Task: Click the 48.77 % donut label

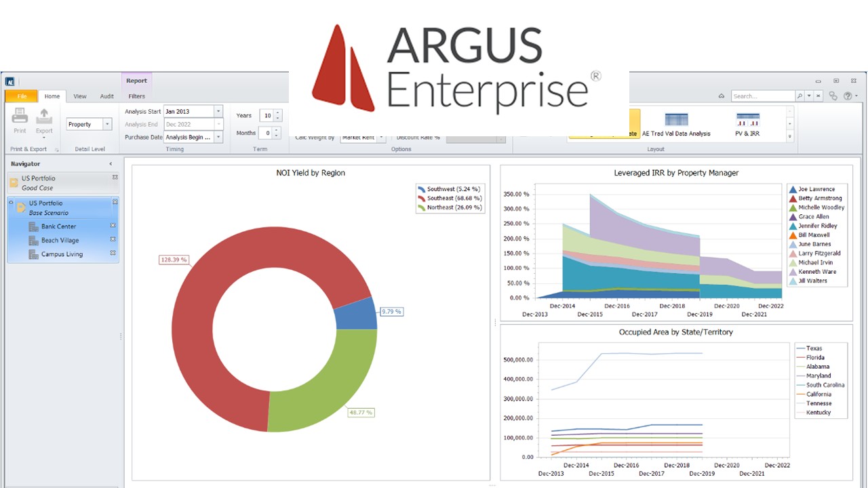Action: pyautogui.click(x=360, y=412)
